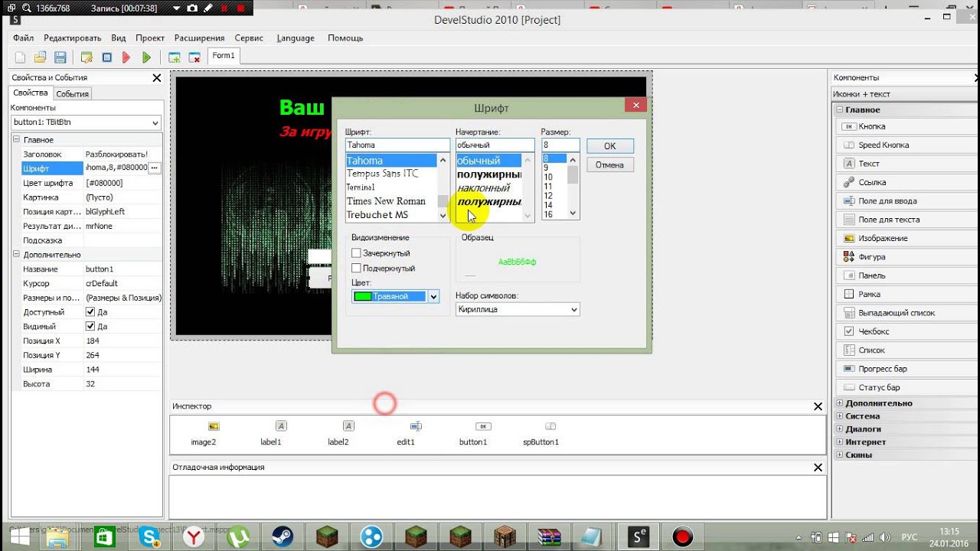Open the Расширения menu
This screenshot has height=551, width=980.
[x=199, y=37]
